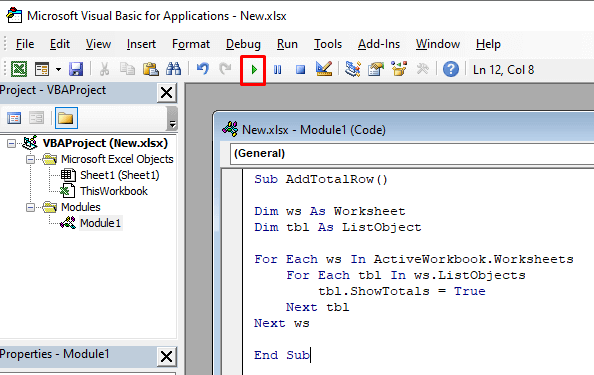Click the End Sub code line
Image resolution: width=594 pixels, height=375 pixels.
pyautogui.click(x=282, y=355)
